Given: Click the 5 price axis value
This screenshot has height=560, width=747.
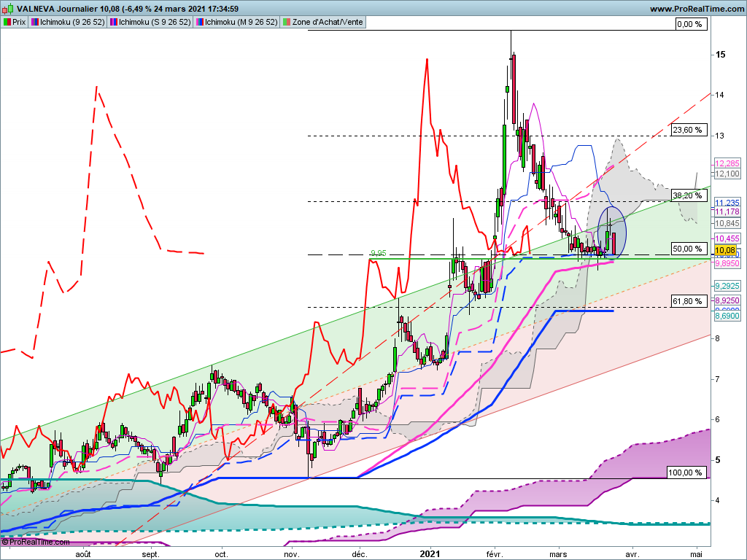Looking at the screenshot, I should click(718, 460).
